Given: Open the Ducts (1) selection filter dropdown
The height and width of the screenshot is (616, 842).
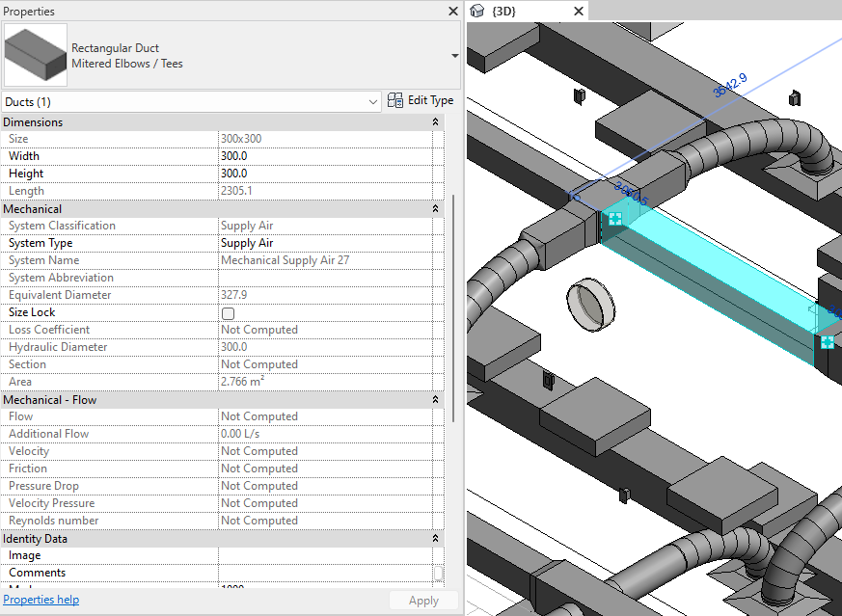Looking at the screenshot, I should coord(369,101).
